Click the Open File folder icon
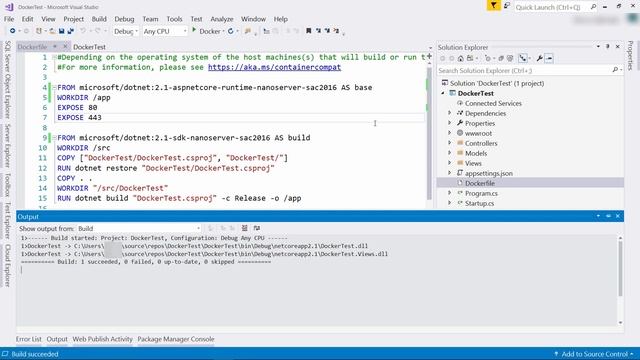640x360 pixels. coord(53,31)
